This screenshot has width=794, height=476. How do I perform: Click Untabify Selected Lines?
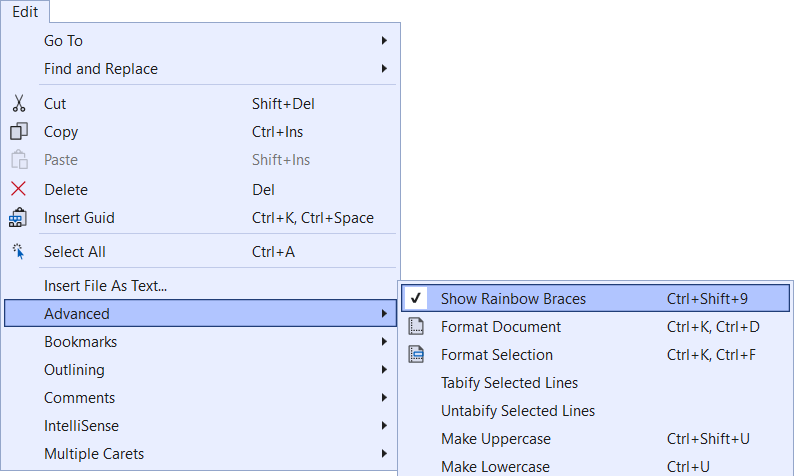tap(518, 411)
